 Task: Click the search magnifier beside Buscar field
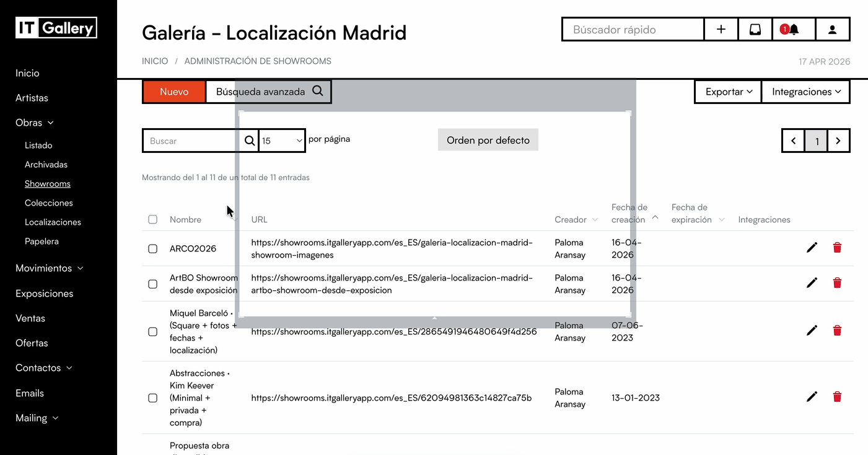tap(250, 141)
